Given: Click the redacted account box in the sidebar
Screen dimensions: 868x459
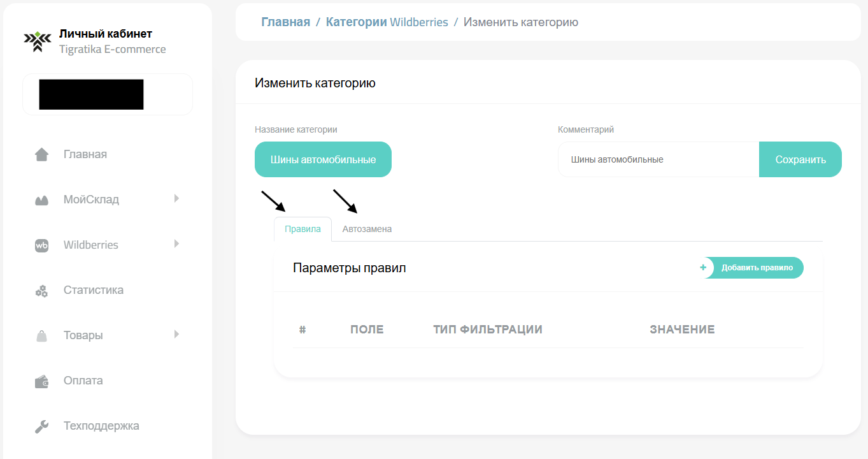Looking at the screenshot, I should click(108, 94).
